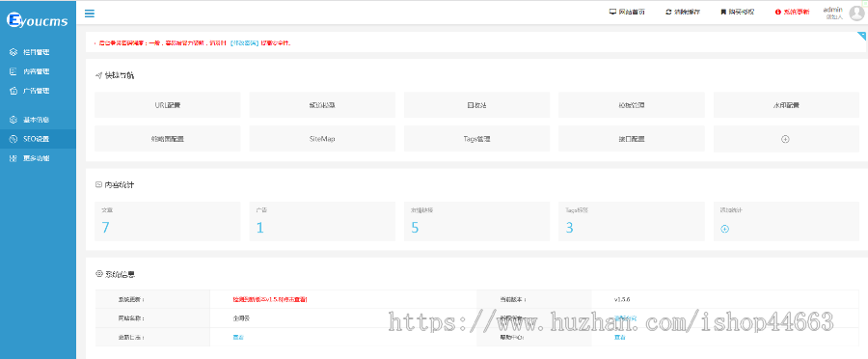
Task: Open 栏目管理 from the sidebar
Action: (x=38, y=52)
